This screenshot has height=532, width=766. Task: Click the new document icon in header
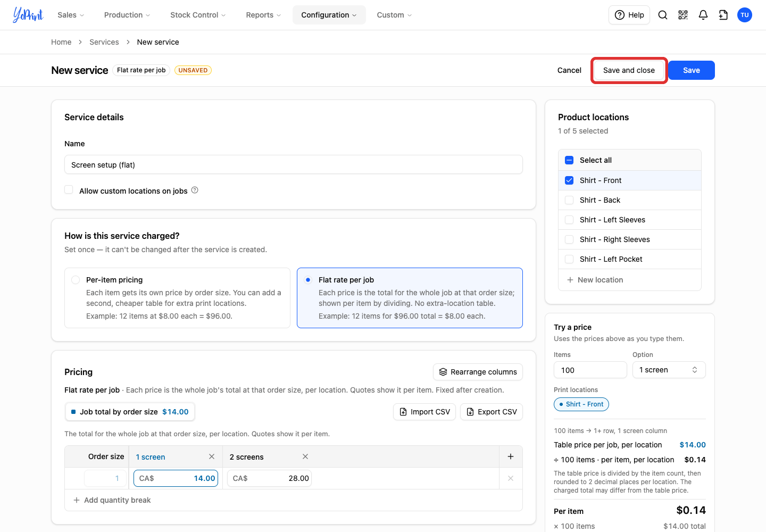(x=723, y=15)
